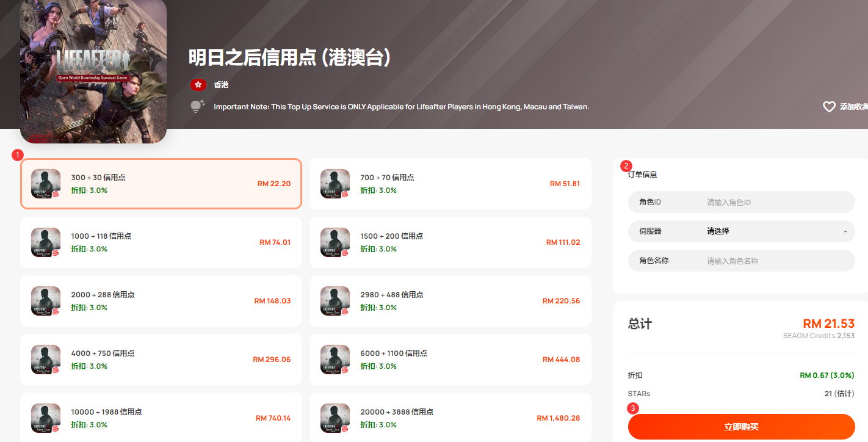The width and height of the screenshot is (868, 442).
Task: Click the RM 444.08 price
Action: tap(562, 360)
